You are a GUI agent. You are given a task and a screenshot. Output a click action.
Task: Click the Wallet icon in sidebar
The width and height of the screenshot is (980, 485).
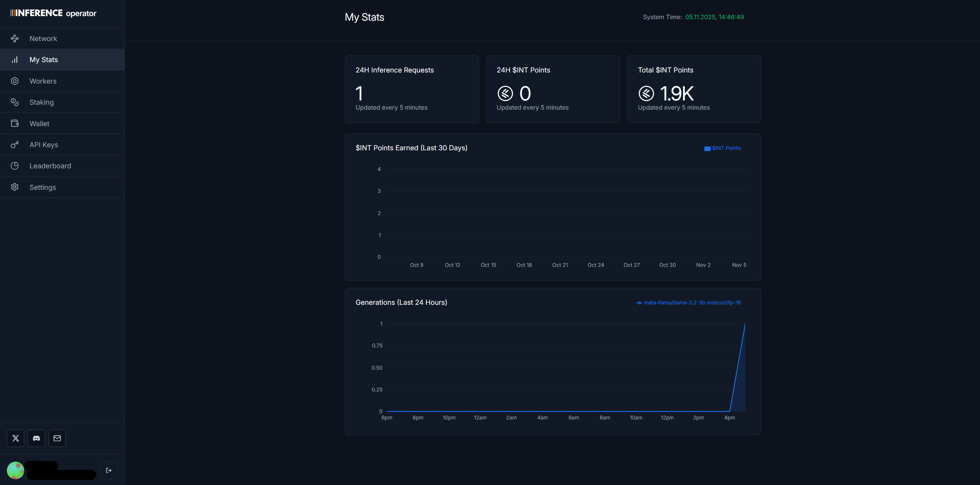tap(15, 123)
